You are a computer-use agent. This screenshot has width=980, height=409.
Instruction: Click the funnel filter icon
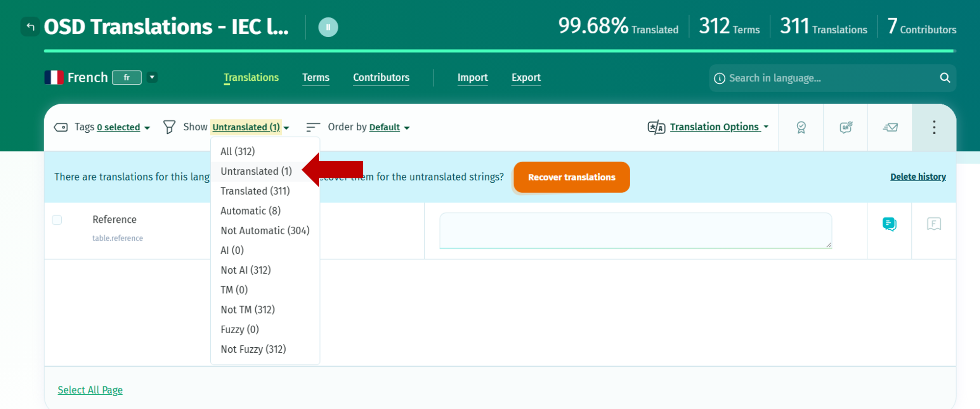pyautogui.click(x=169, y=127)
